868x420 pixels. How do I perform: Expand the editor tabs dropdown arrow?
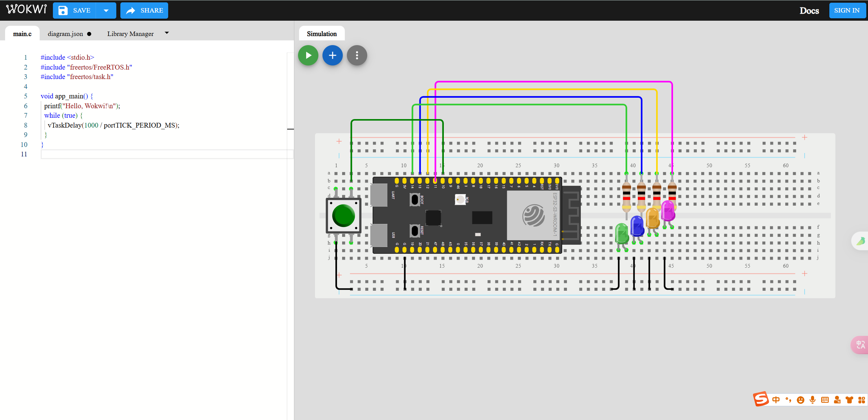point(166,33)
